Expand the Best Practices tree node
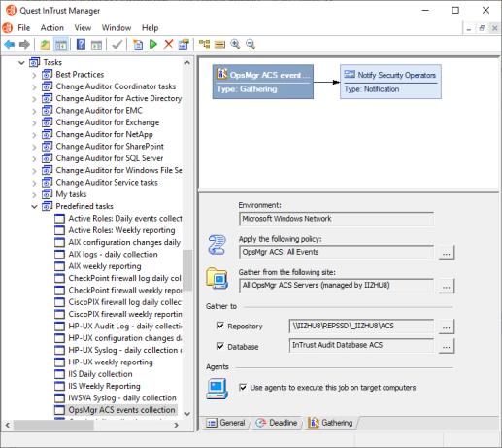Viewport: 502px width, 448px height. [34, 75]
